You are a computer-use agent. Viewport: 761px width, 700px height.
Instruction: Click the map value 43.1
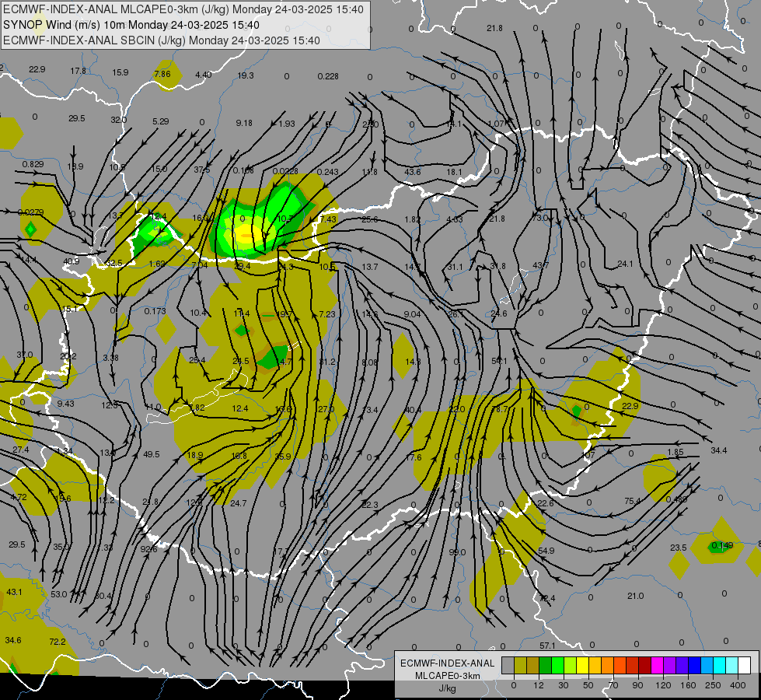coord(14,592)
